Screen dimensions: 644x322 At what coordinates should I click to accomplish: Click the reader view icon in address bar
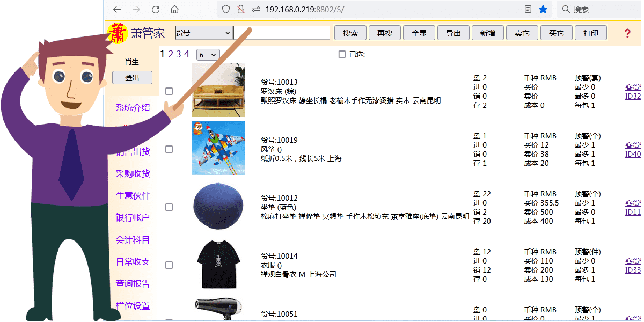click(x=528, y=9)
